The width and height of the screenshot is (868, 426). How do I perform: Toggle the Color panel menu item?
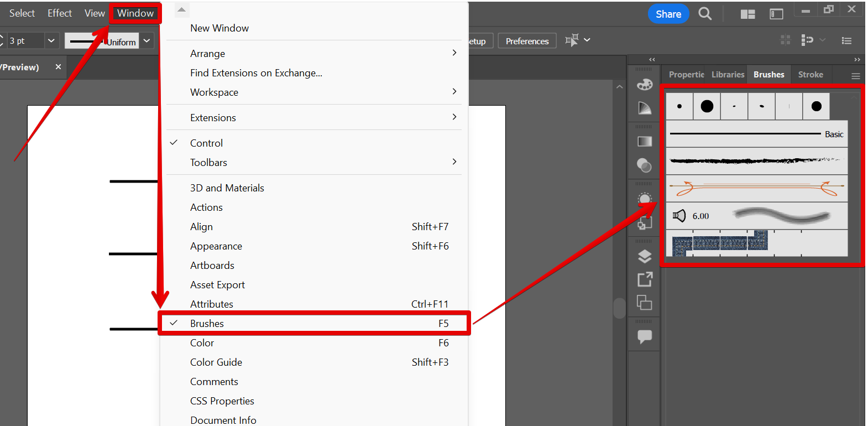(202, 343)
